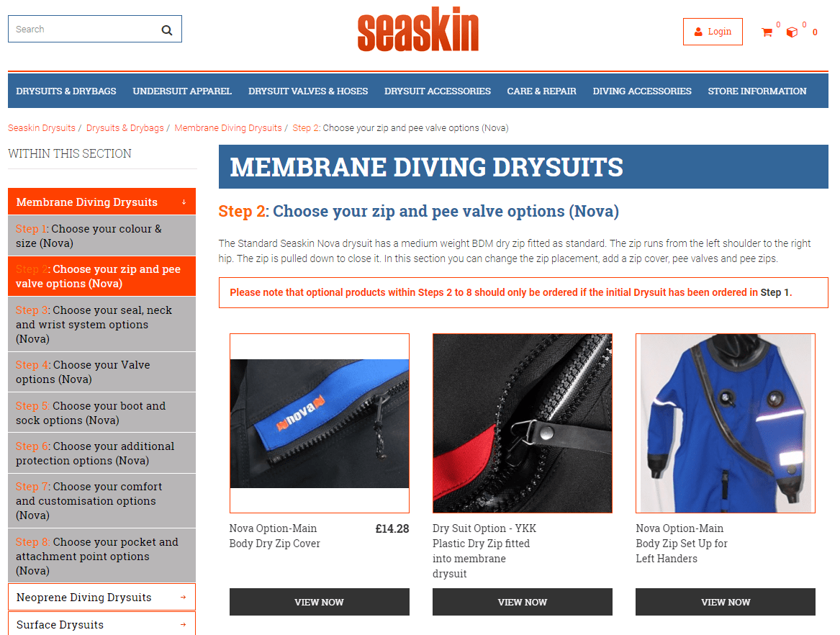Viewport: 840px width, 635px height.
Task: Expand Neoprene Diving Drysuits section
Action: pyautogui.click(x=101, y=597)
